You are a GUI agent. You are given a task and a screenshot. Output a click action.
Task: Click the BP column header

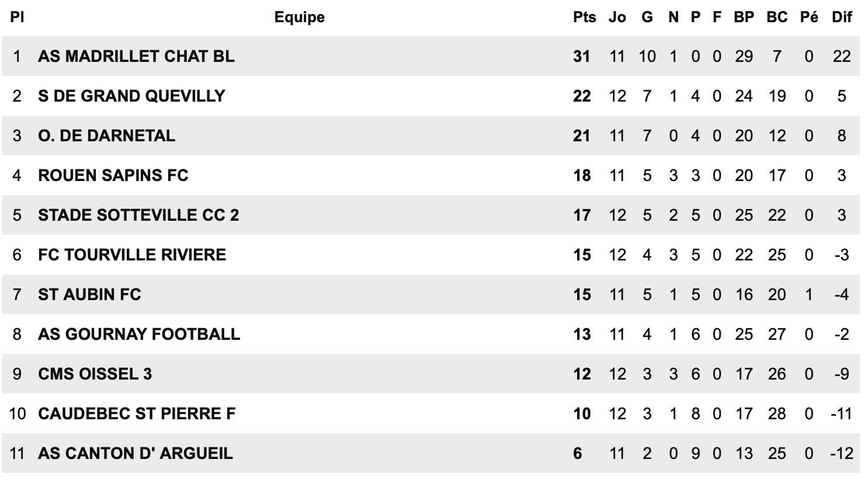pyautogui.click(x=744, y=17)
